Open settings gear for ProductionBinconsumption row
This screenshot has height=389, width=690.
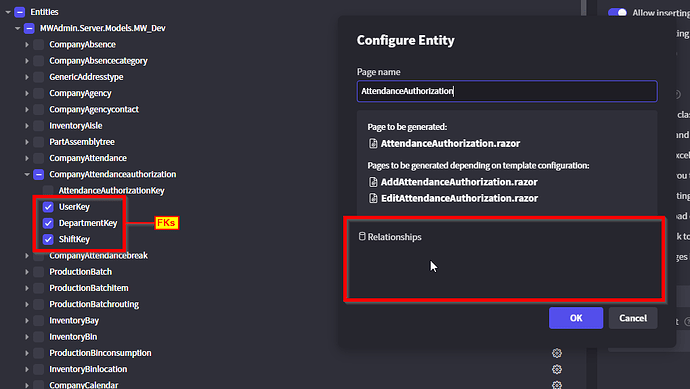(x=557, y=353)
